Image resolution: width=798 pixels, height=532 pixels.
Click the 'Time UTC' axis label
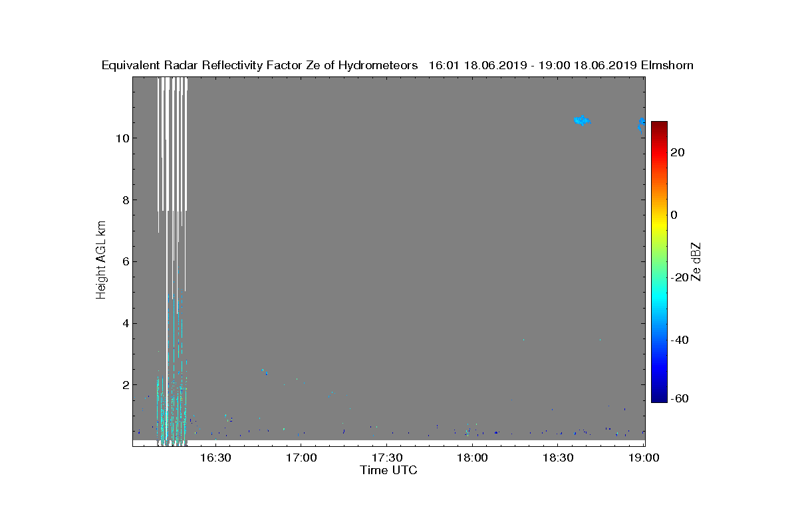click(x=389, y=470)
